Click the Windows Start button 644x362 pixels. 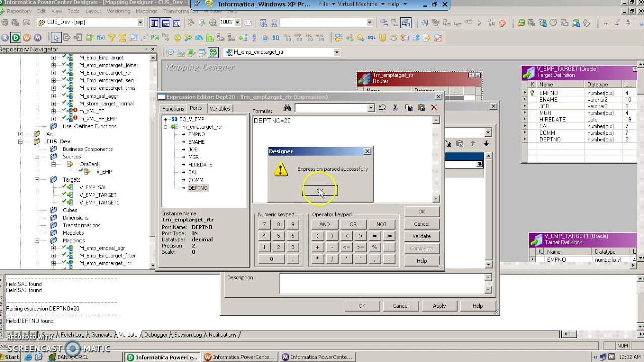pyautogui.click(x=10, y=357)
